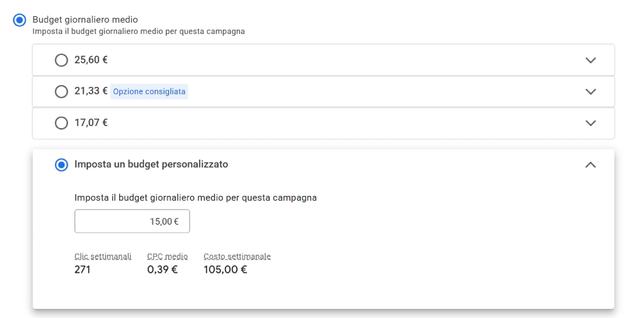644x318 pixels.
Task: Expand the 21,33 € option details
Action: [x=591, y=91]
